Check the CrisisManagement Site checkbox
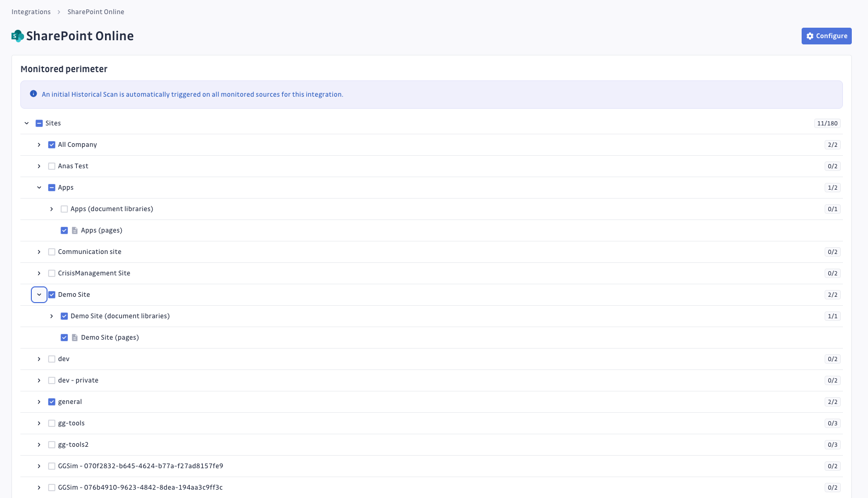 click(x=52, y=273)
